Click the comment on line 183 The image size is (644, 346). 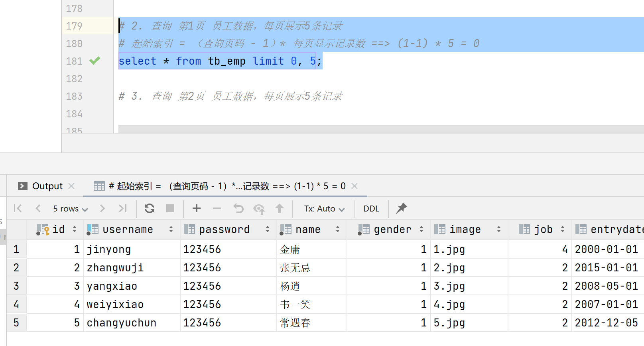click(230, 96)
